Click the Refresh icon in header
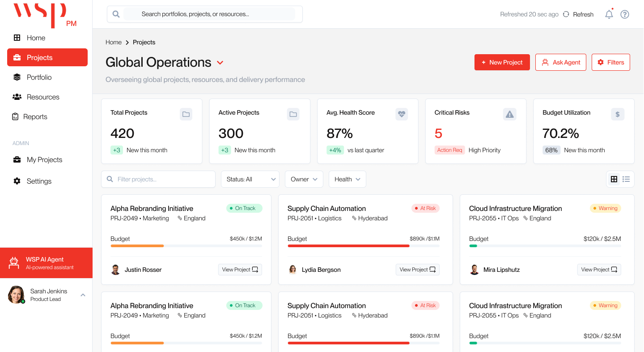The height and width of the screenshot is (352, 644). (x=566, y=14)
